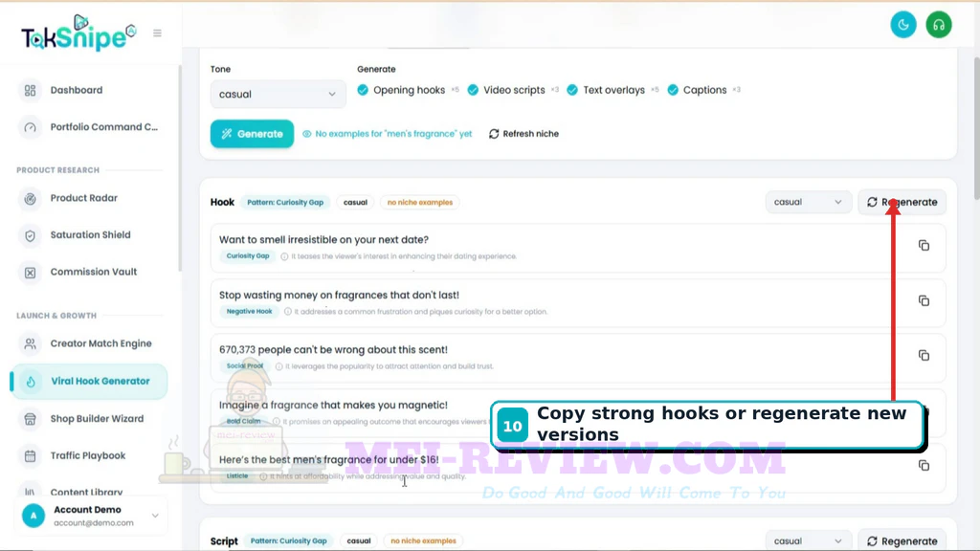Copy the "670,373 people" hook

pyautogui.click(x=924, y=356)
